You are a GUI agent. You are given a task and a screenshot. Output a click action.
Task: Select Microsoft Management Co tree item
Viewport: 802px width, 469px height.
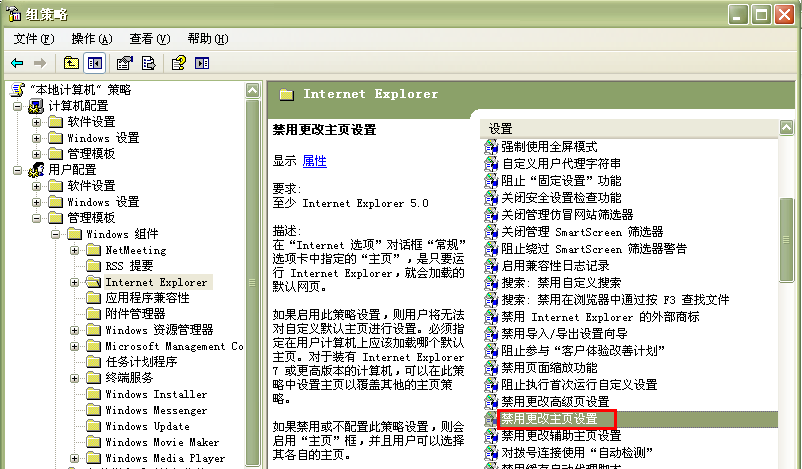click(x=174, y=346)
